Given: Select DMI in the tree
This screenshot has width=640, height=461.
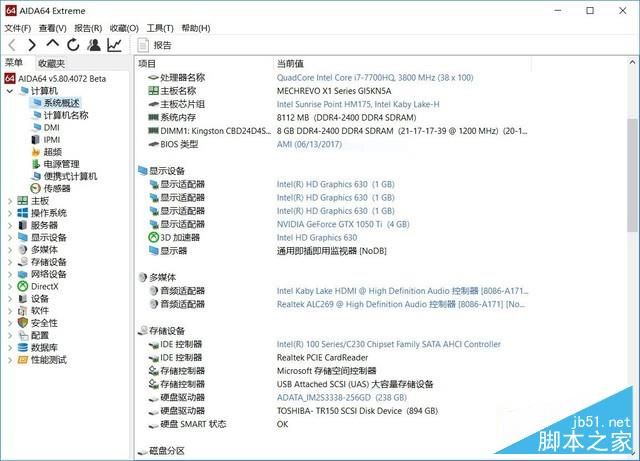Looking at the screenshot, I should [51, 127].
